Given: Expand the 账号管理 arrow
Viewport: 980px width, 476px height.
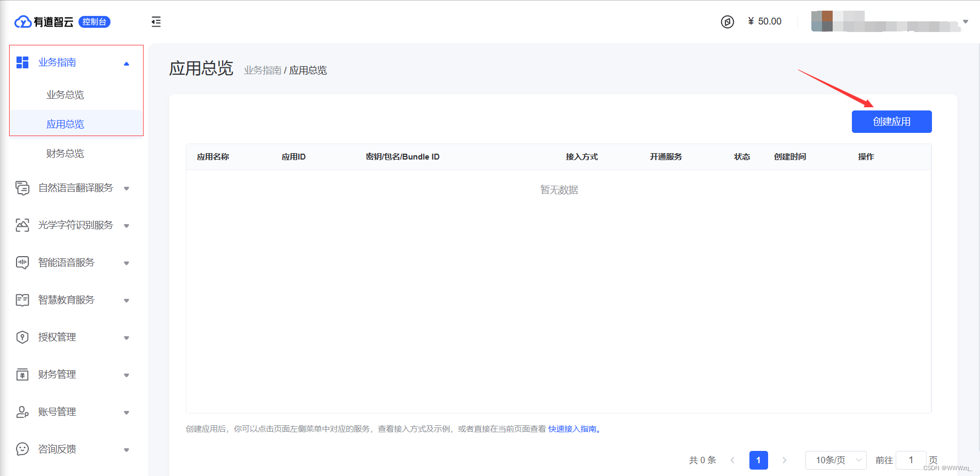Looking at the screenshot, I should [x=127, y=412].
